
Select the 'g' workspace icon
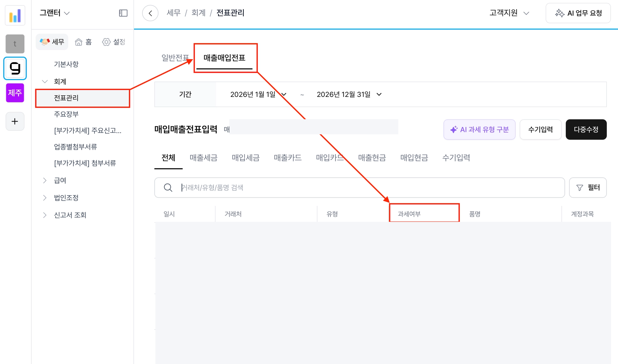[x=15, y=68]
